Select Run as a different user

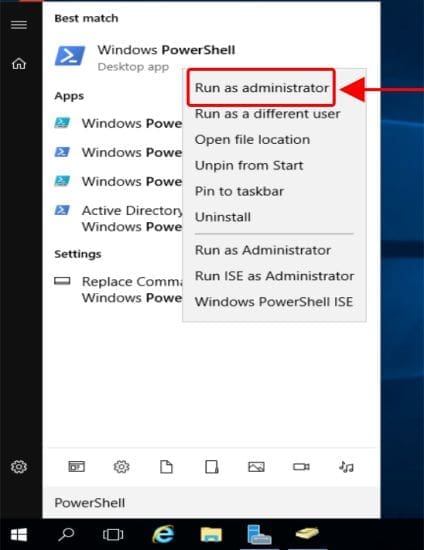[x=268, y=114]
